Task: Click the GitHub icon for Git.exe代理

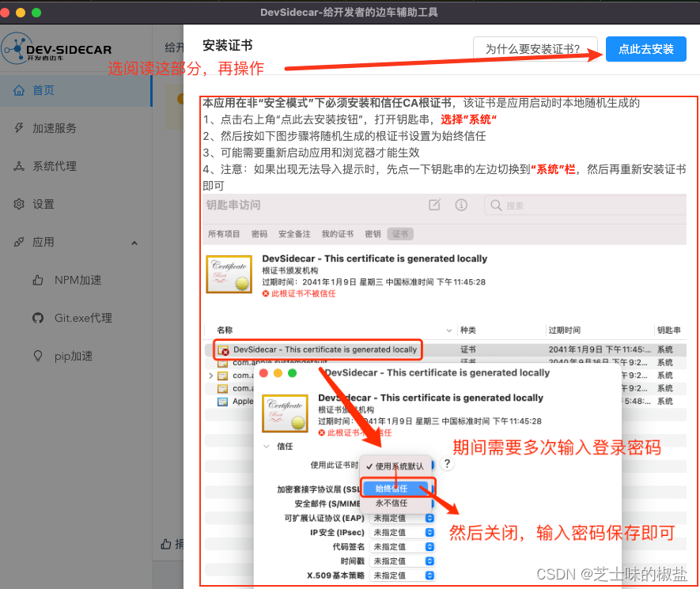Action: [38, 318]
